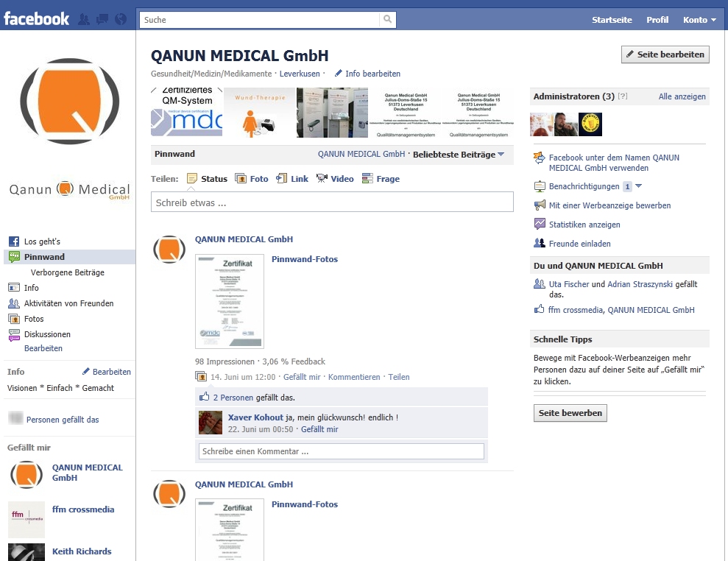Click the Facebook logo in header
The height and width of the screenshot is (561, 728).
click(36, 19)
